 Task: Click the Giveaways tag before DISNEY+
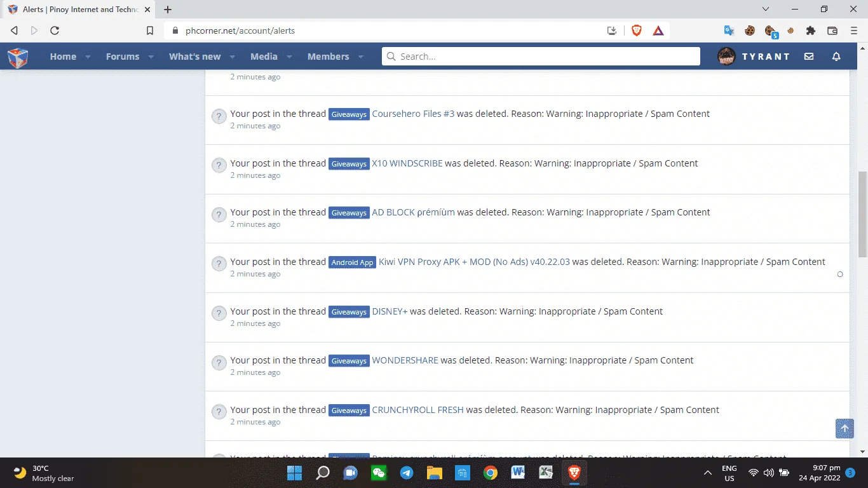pos(349,312)
